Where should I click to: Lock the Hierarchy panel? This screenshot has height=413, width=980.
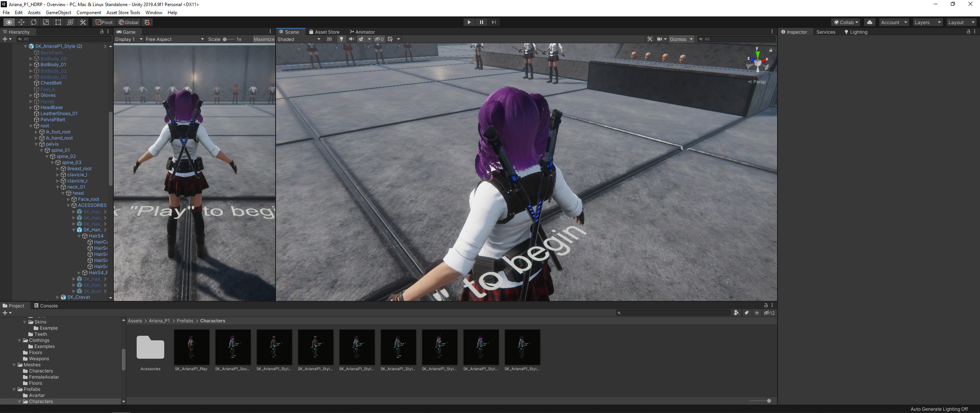click(x=102, y=32)
